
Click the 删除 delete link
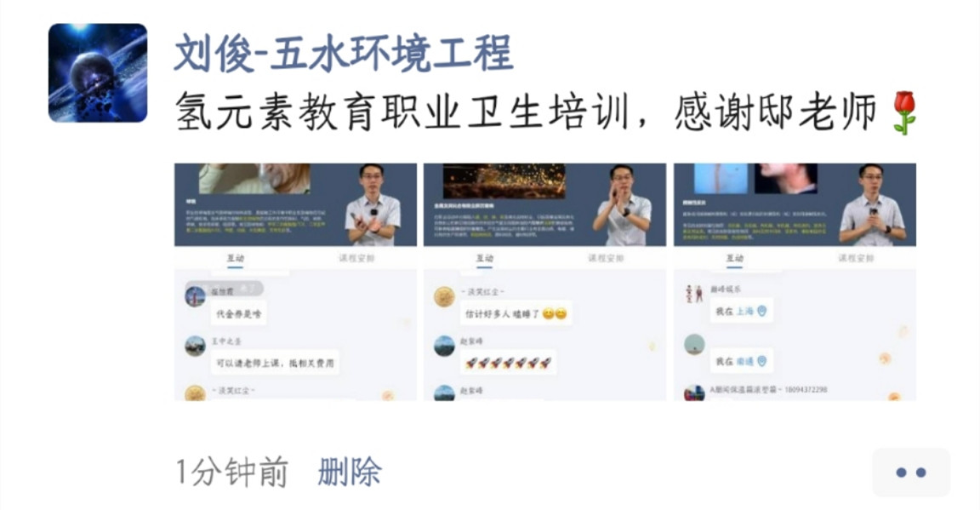tap(350, 472)
